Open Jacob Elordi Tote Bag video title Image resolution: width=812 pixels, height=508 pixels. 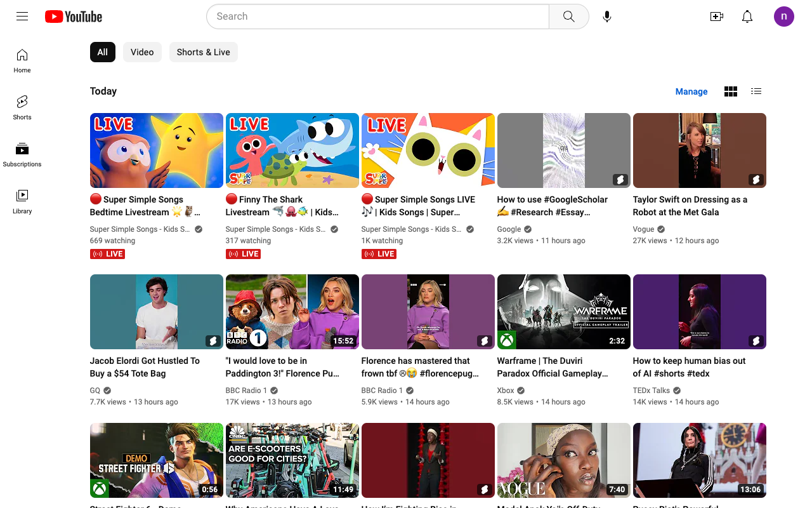145,367
